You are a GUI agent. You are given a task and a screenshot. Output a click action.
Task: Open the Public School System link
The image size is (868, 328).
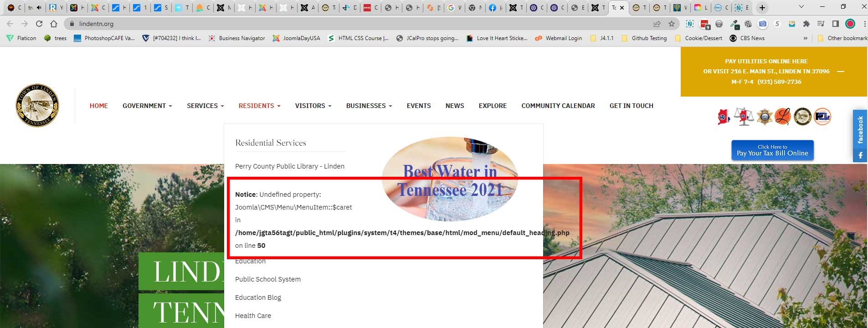coord(267,279)
